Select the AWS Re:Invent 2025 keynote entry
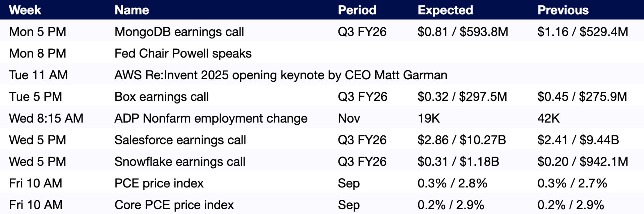Screen dimensions: 644x214 (281, 75)
